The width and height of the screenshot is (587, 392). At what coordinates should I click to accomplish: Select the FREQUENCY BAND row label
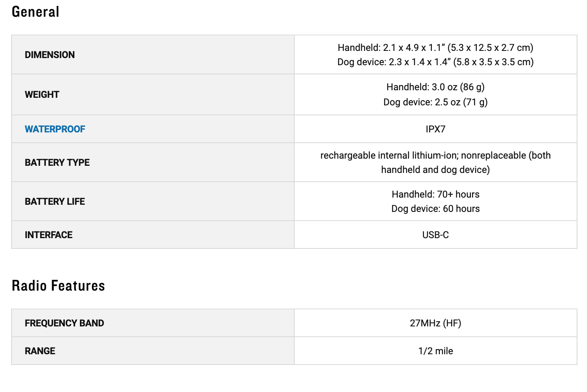(64, 323)
